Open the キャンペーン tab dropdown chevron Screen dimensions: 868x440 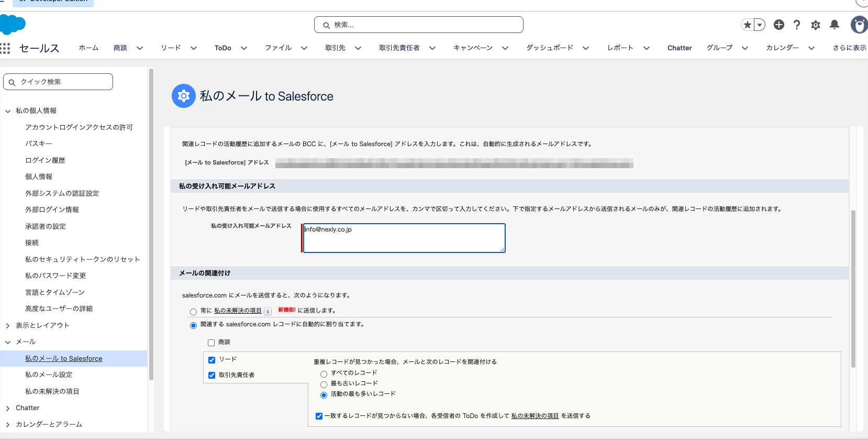(x=505, y=48)
